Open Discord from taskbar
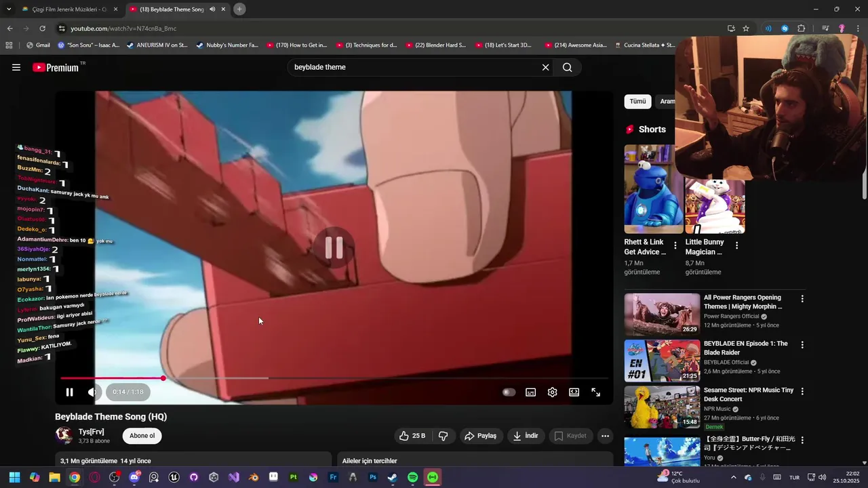This screenshot has height=488, width=868. 134,477
